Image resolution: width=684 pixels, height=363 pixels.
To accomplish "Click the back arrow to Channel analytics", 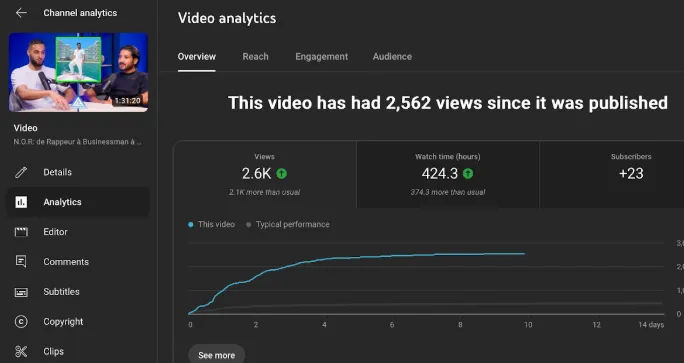I will 21,13.
